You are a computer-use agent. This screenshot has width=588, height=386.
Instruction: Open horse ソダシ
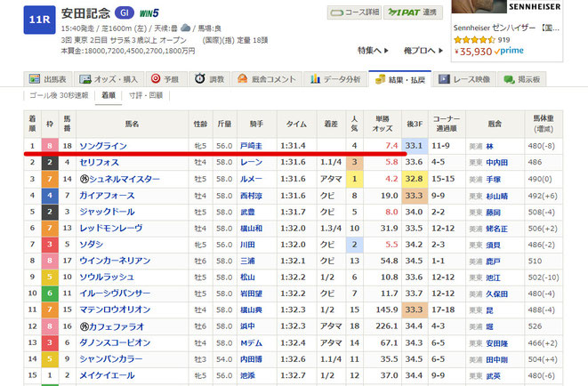click(x=91, y=245)
